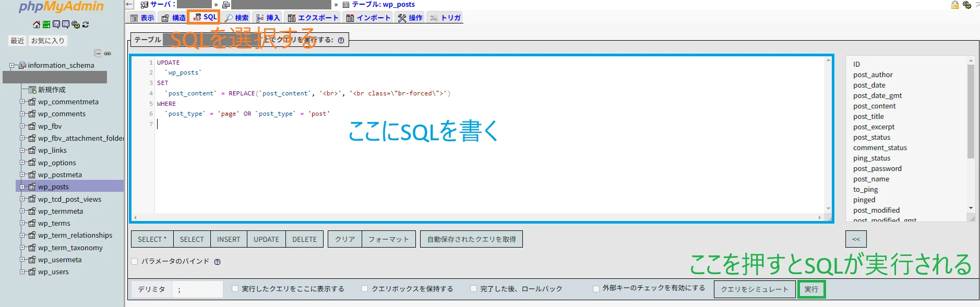Image resolution: width=980 pixels, height=307 pixels.
Task: Click the SELECT * query template button
Action: coord(152,239)
